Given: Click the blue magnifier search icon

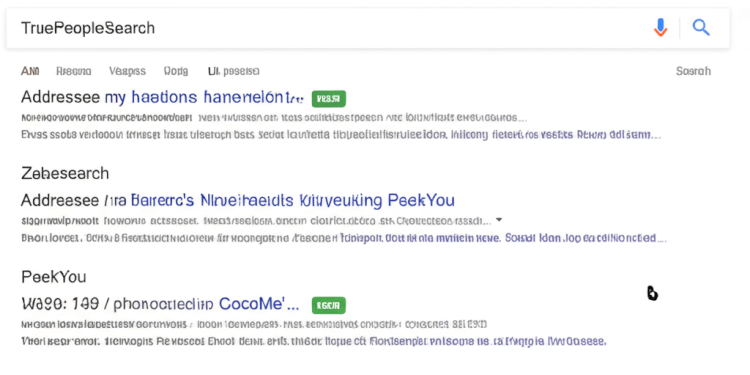Looking at the screenshot, I should 701,28.
